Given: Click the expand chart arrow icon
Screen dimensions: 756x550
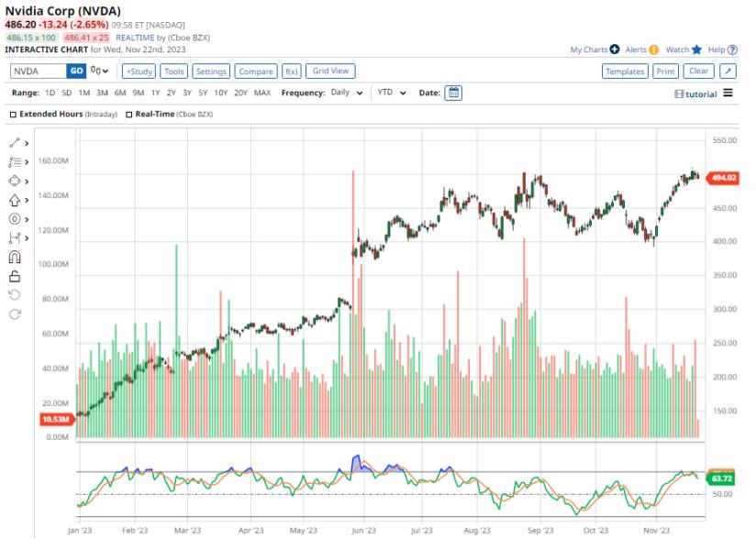Looking at the screenshot, I should 728,71.
